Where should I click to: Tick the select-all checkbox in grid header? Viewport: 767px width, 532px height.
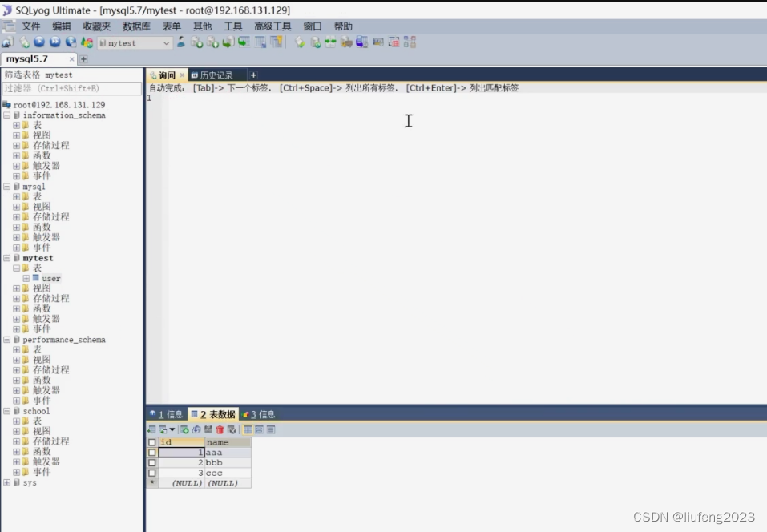click(x=152, y=442)
